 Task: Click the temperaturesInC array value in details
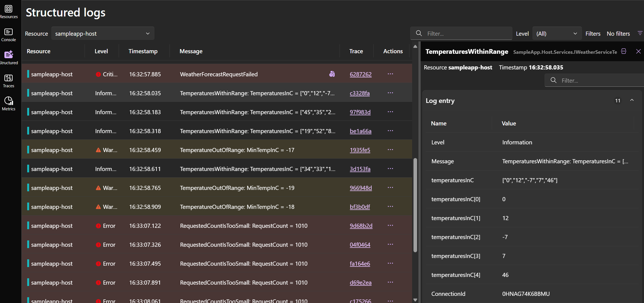pos(530,180)
